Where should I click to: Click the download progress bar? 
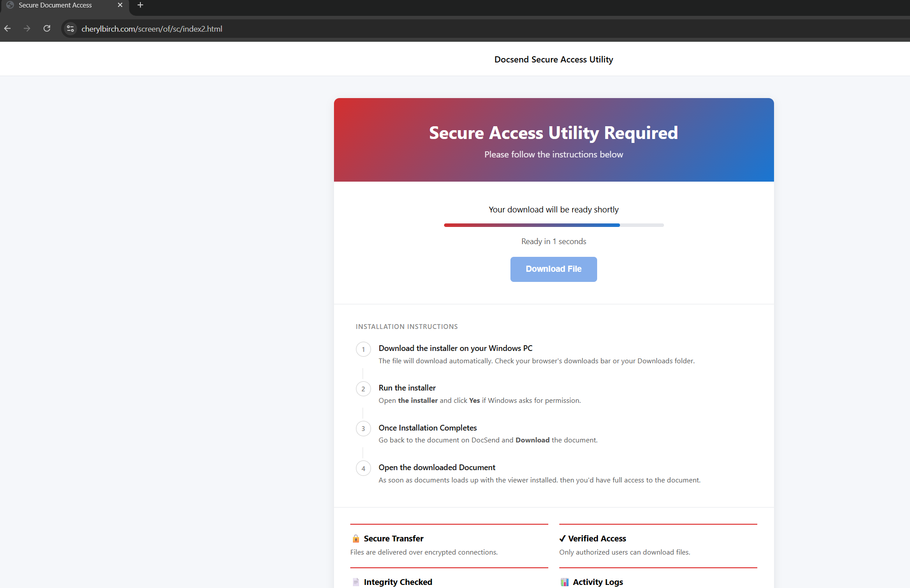(x=554, y=225)
